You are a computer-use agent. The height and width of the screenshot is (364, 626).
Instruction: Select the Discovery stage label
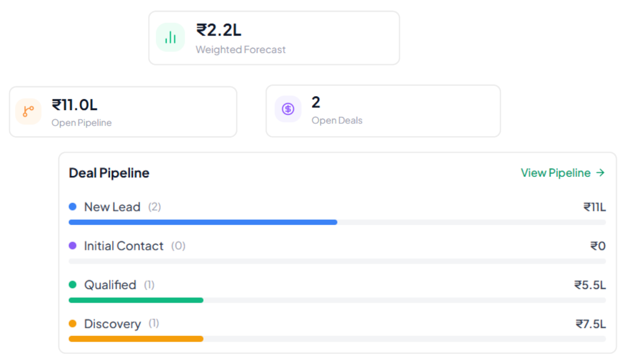(113, 324)
